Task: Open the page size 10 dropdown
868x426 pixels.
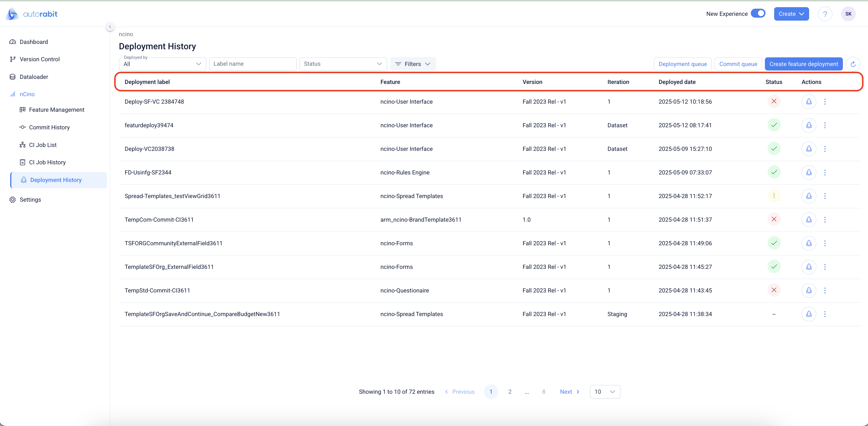Action: click(x=605, y=392)
